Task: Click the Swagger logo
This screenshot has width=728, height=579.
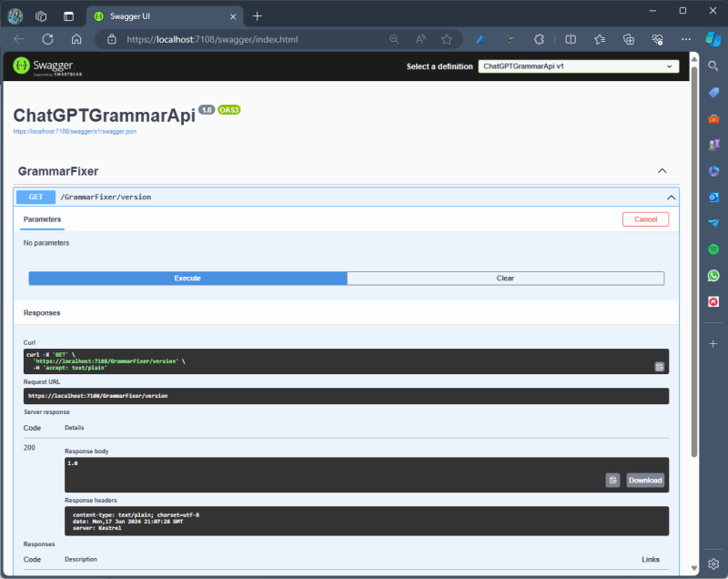Action: click(x=47, y=66)
